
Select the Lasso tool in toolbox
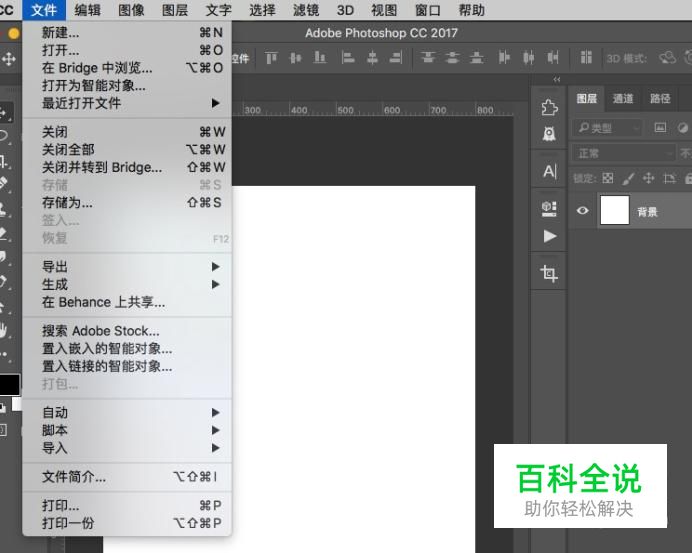click(4, 135)
